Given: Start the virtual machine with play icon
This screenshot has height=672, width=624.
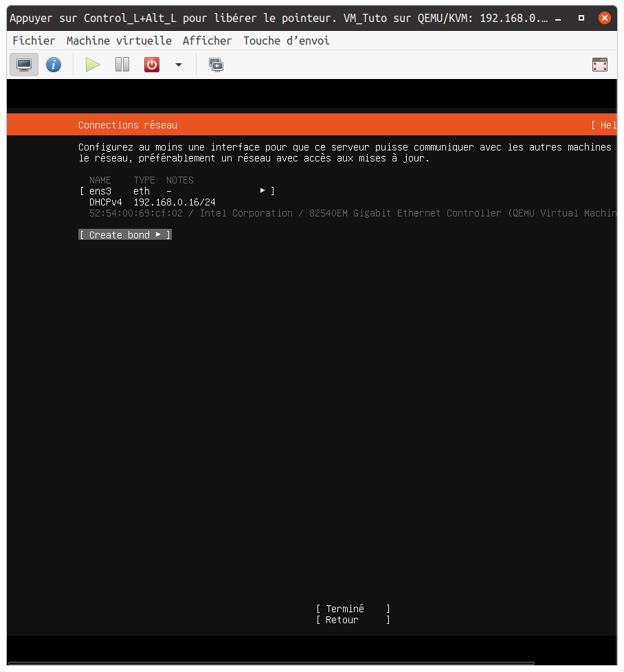Looking at the screenshot, I should (93, 65).
